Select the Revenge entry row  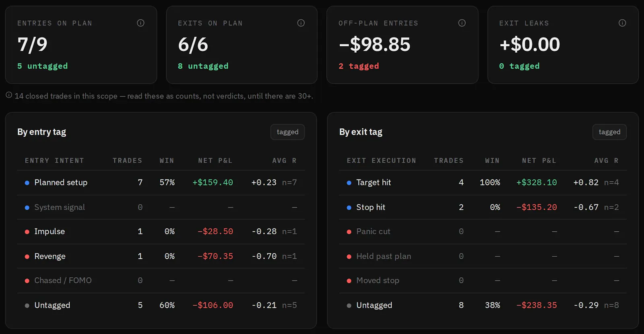tap(161, 256)
